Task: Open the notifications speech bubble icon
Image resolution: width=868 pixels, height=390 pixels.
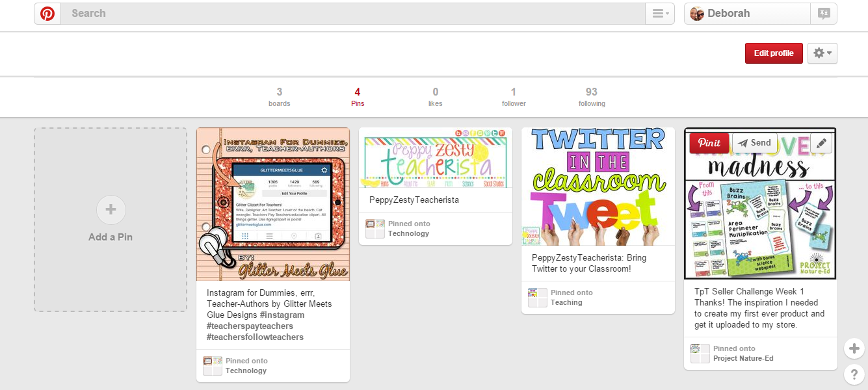Action: [x=824, y=14]
